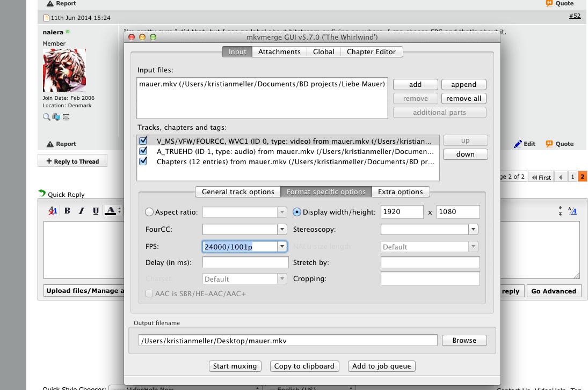Click the display width field showing 1920
588x390 pixels.
click(402, 212)
